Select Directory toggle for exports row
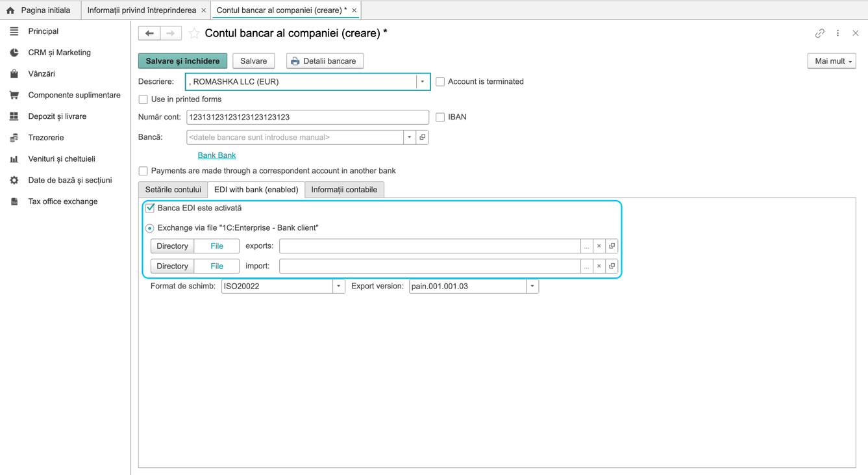The width and height of the screenshot is (868, 475). 173,246
